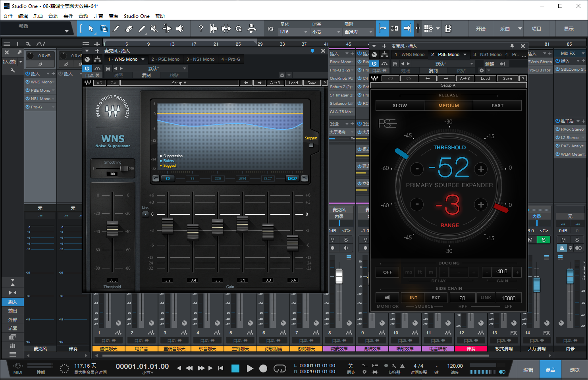Pin the PSE plugin window
Screen dimensions: 588x380
(x=512, y=46)
